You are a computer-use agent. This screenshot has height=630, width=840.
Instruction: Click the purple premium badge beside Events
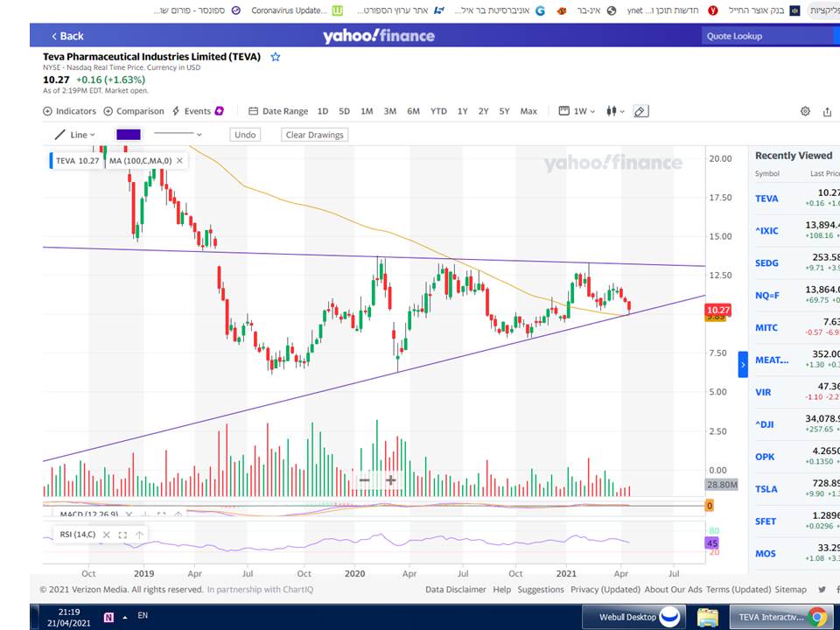click(x=219, y=111)
